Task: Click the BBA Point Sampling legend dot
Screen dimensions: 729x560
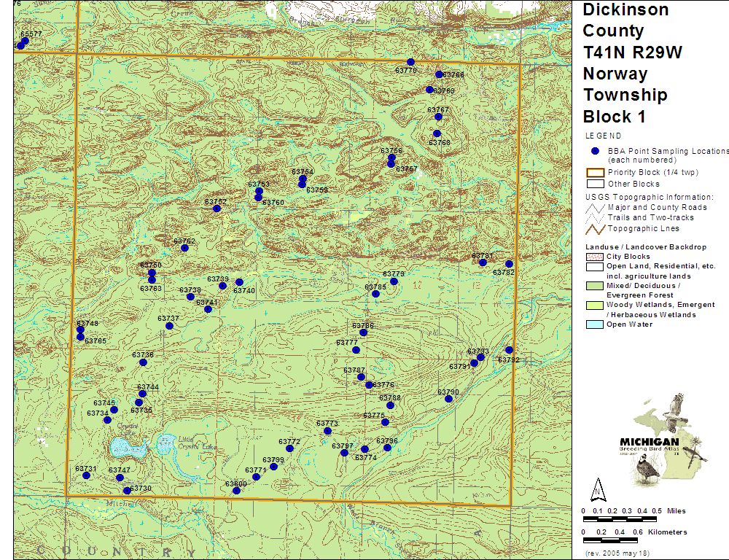Action: pyautogui.click(x=595, y=151)
